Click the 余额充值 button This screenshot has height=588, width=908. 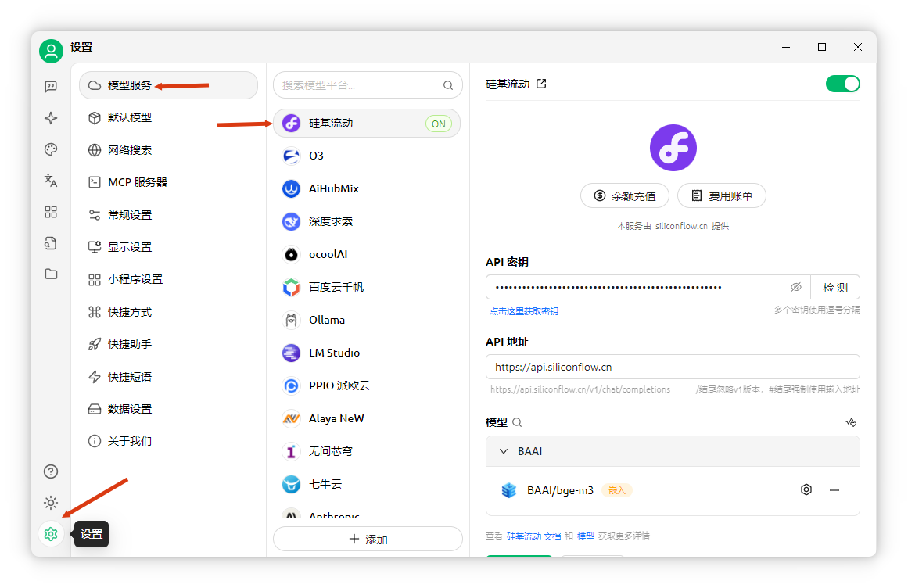[625, 195]
